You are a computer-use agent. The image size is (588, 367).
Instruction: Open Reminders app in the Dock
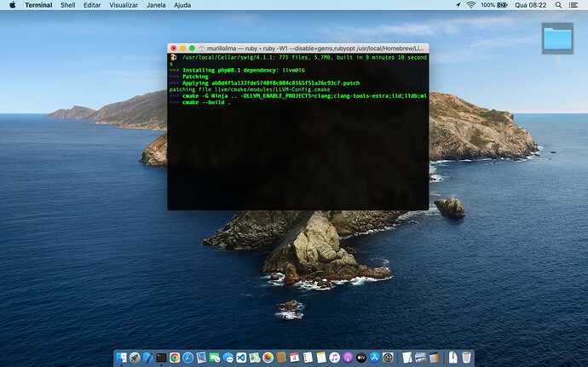click(308, 358)
